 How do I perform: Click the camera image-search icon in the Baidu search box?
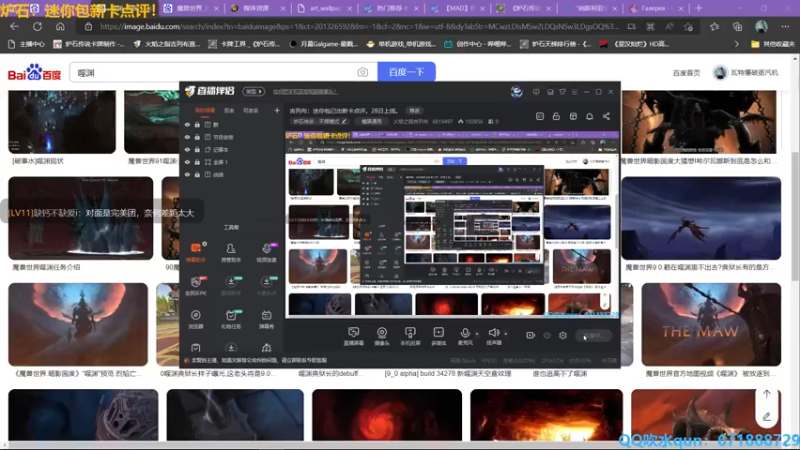tap(363, 72)
